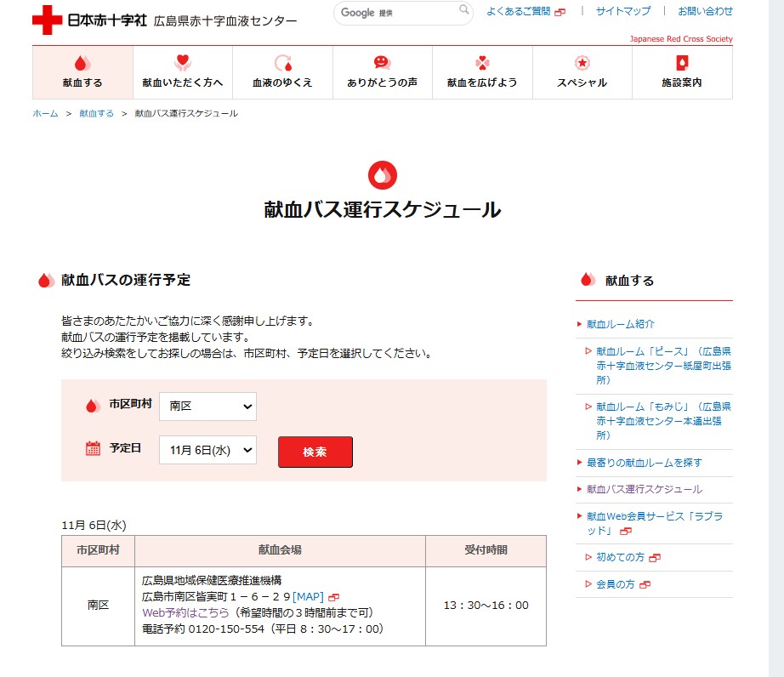Click the search magnifier icon
784x677 pixels.
coord(464,9)
